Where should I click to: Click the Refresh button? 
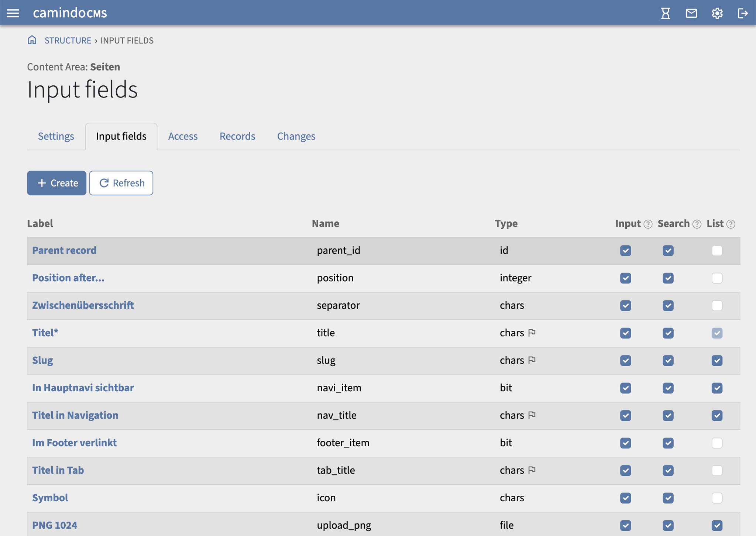(121, 183)
